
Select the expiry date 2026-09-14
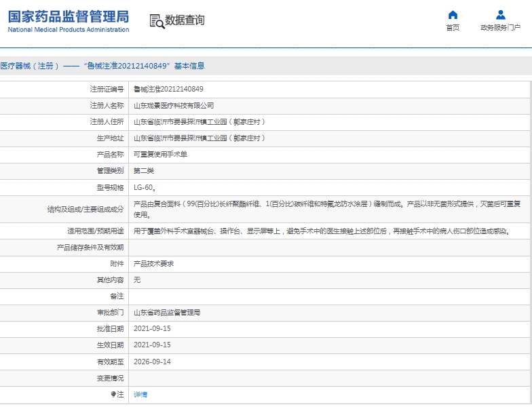pos(152,362)
